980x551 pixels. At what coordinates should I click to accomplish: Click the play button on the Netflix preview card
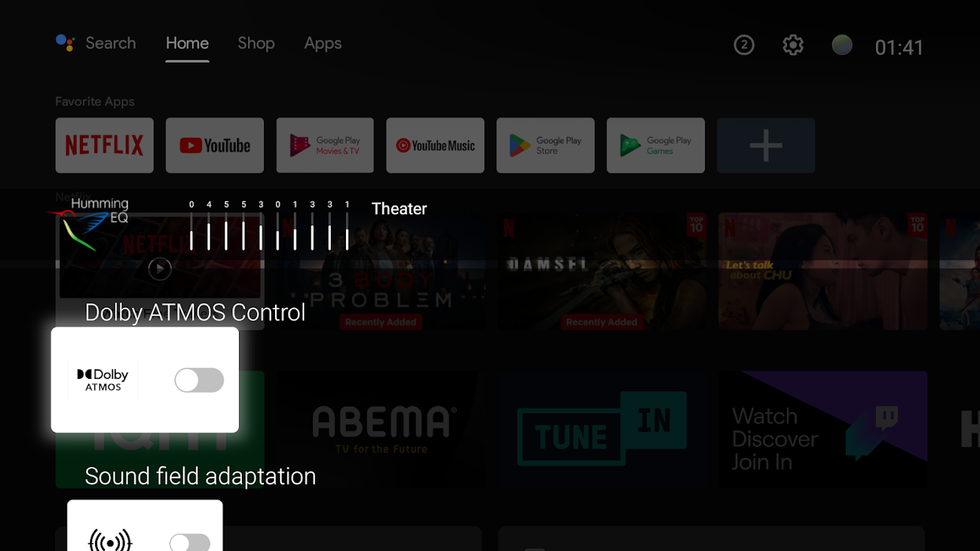point(160,269)
